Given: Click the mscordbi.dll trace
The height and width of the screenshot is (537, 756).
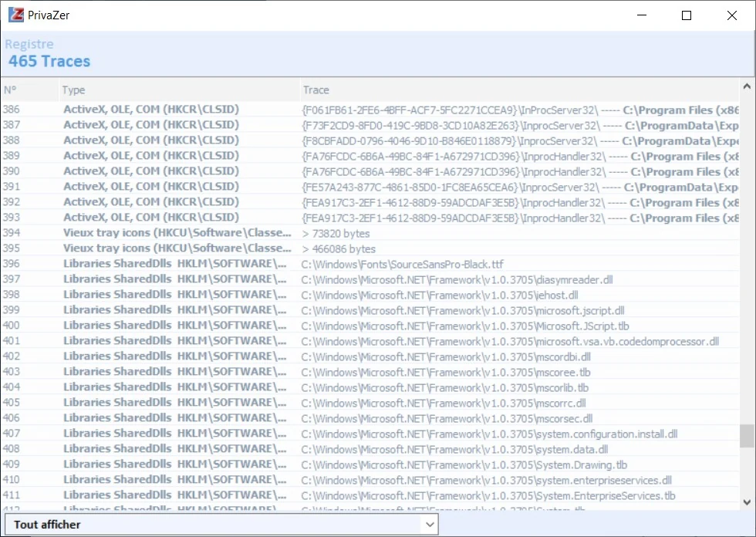Looking at the screenshot, I should coord(370,356).
